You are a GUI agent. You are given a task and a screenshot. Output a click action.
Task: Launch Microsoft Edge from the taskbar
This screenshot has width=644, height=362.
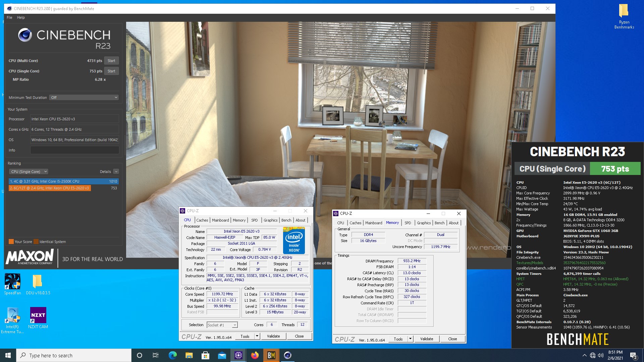pyautogui.click(x=172, y=355)
